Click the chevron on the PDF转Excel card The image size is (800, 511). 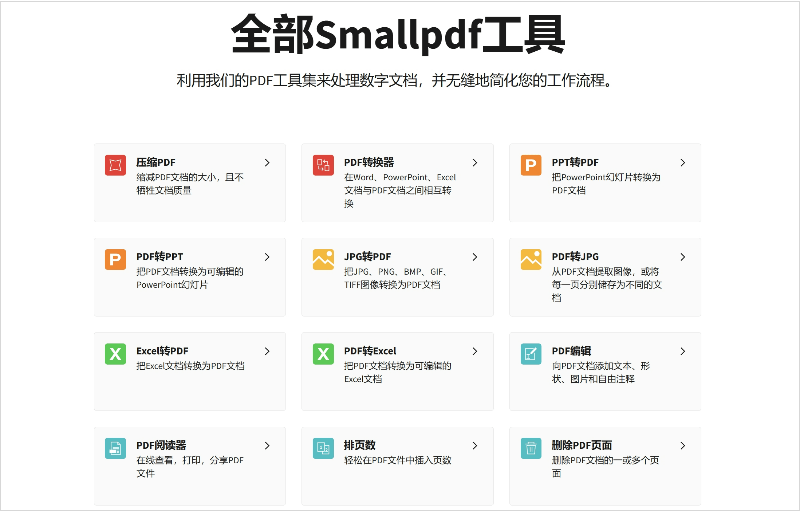coord(475,351)
